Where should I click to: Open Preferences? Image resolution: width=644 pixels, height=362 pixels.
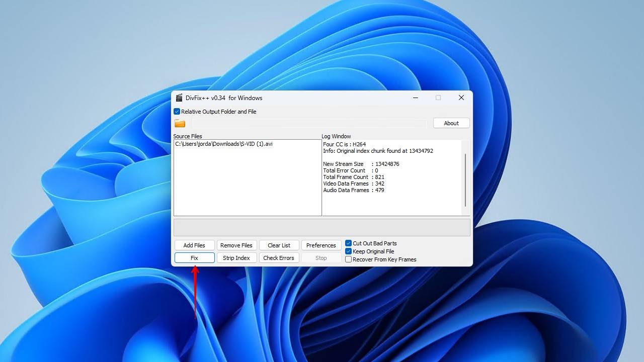[x=320, y=245]
